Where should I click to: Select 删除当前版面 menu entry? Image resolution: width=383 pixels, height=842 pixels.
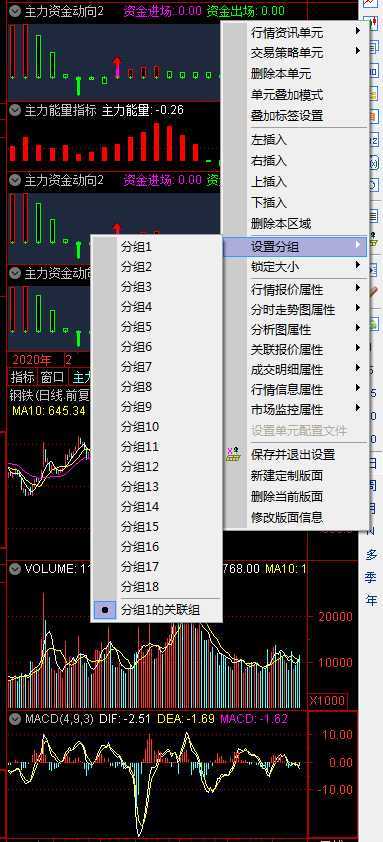click(295, 497)
